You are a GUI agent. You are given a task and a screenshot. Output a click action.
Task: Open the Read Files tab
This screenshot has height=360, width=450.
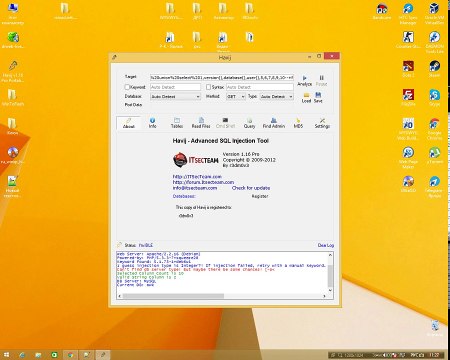pos(201,123)
